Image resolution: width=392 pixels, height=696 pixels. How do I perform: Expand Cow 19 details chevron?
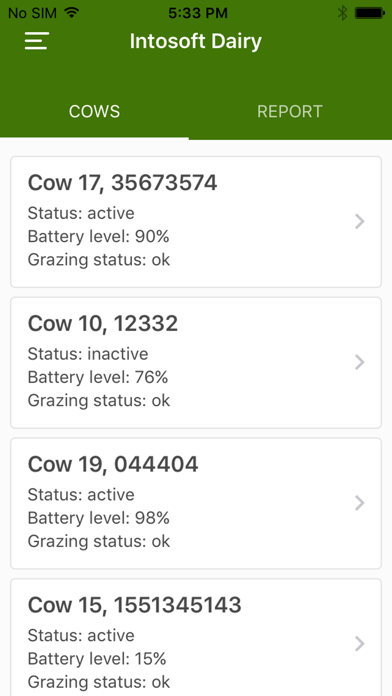click(360, 503)
